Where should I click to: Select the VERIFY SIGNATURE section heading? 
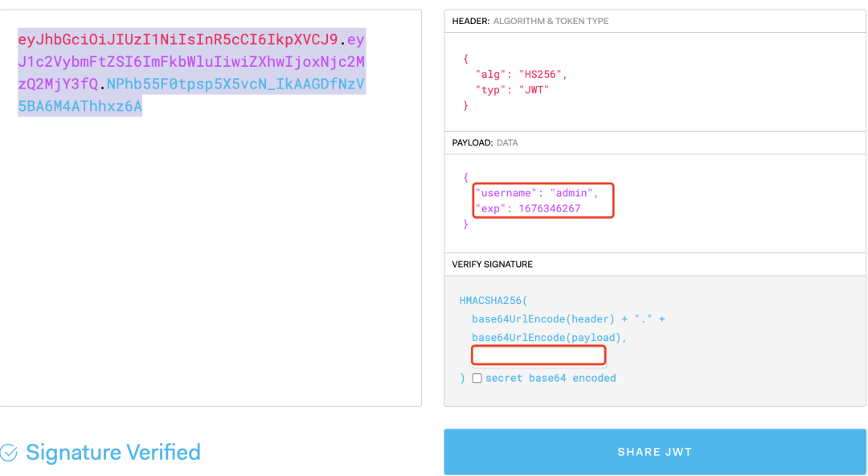tap(492, 265)
